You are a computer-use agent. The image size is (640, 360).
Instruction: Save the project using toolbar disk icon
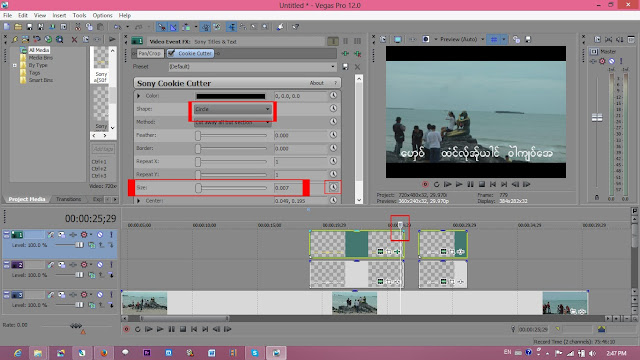(x=29, y=27)
